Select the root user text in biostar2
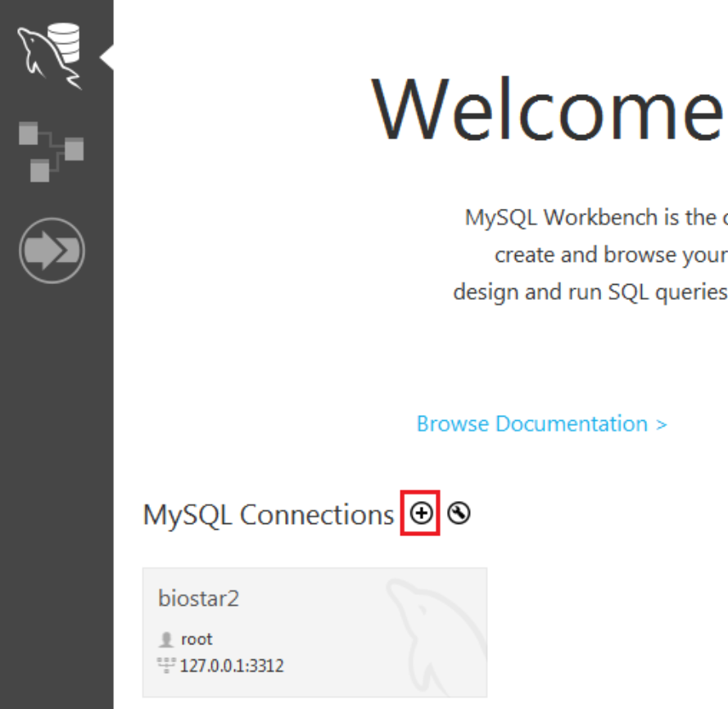728x709 pixels. point(197,639)
